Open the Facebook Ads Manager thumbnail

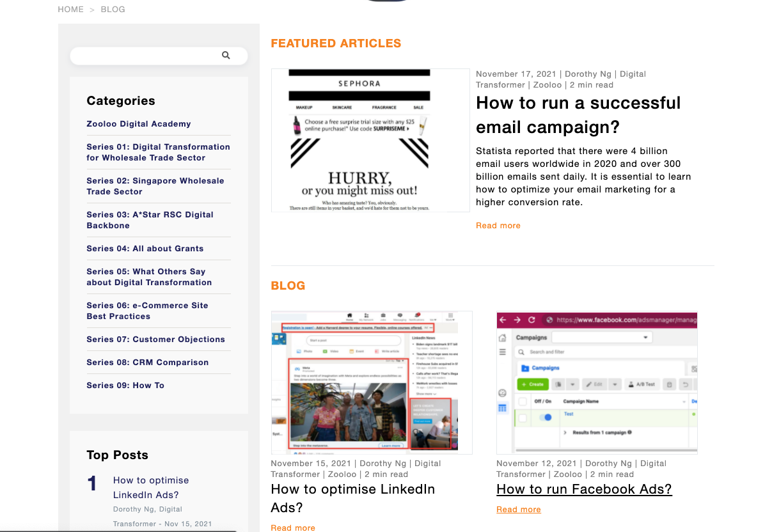597,382
